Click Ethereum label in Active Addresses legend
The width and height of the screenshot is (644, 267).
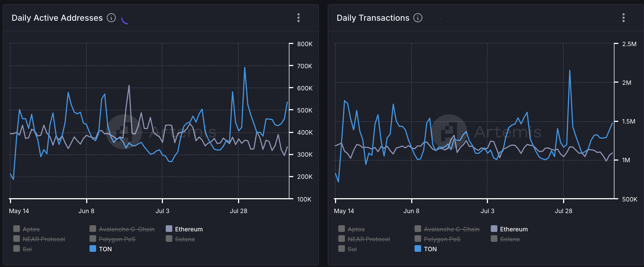(189, 229)
